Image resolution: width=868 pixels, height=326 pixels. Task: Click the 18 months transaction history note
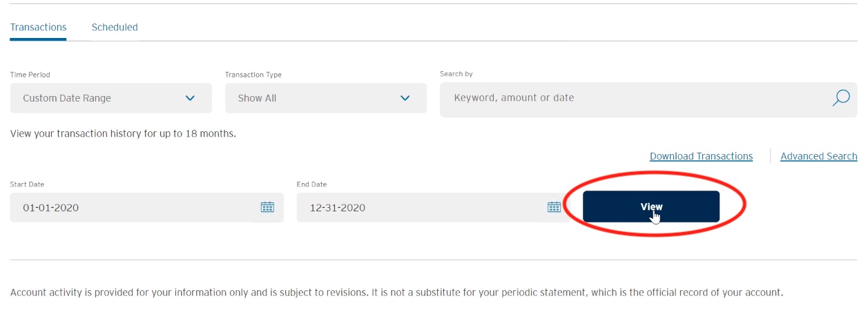click(x=123, y=133)
